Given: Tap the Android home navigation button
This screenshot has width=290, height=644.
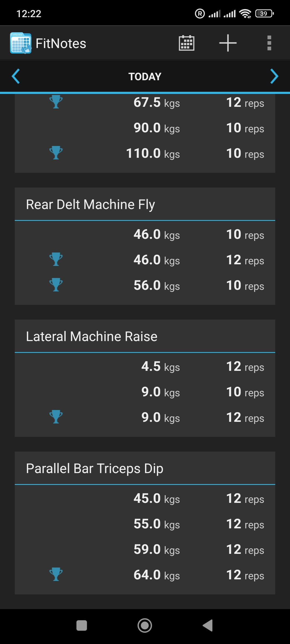Looking at the screenshot, I should [x=145, y=625].
